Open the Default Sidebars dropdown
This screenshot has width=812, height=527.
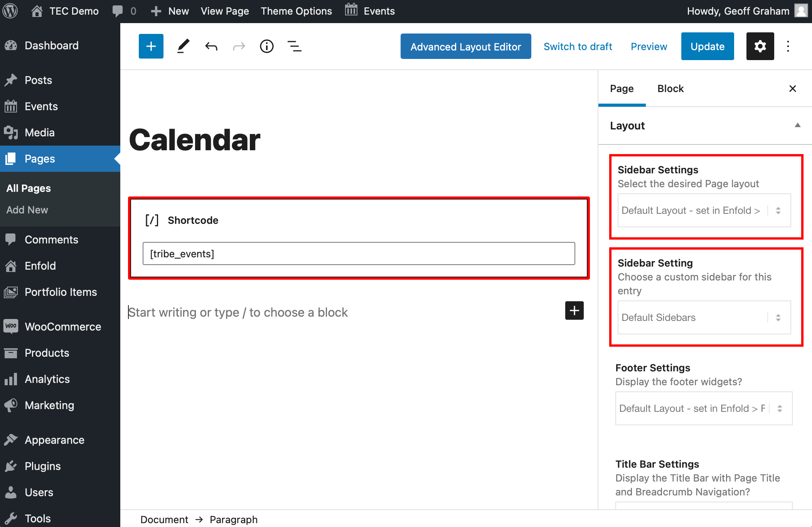pyautogui.click(x=703, y=317)
